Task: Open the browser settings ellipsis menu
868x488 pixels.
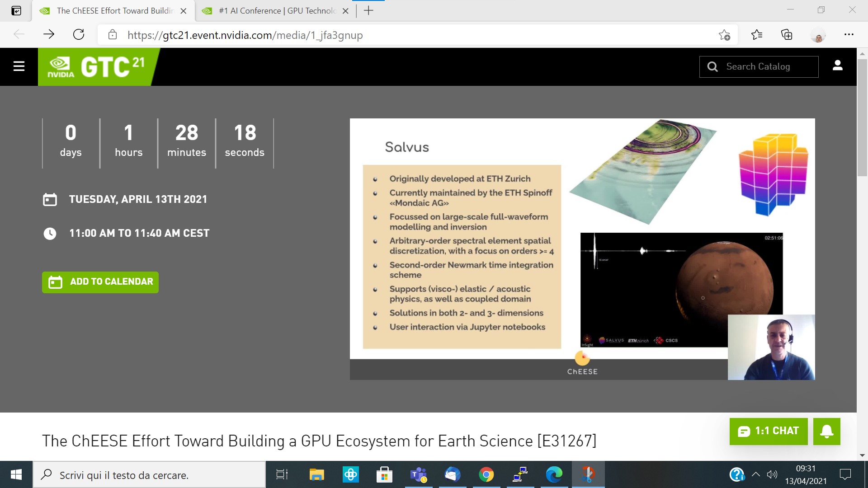Action: point(849,34)
